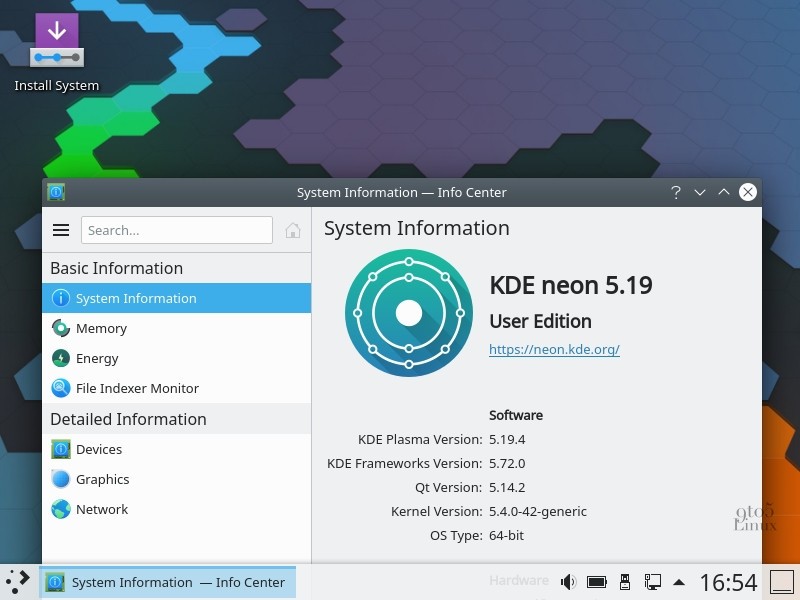
Task: Click the Energy icon in the sidebar
Action: (61, 358)
